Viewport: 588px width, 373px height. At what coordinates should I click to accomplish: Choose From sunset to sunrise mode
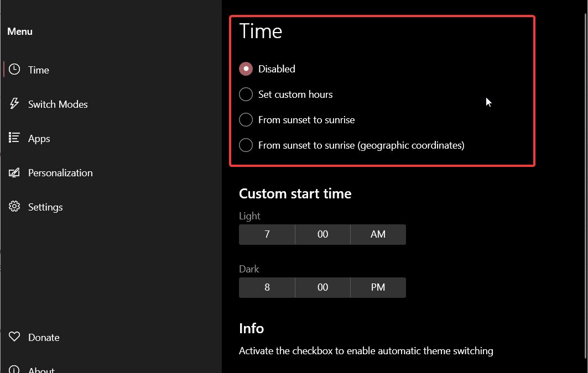tap(246, 119)
